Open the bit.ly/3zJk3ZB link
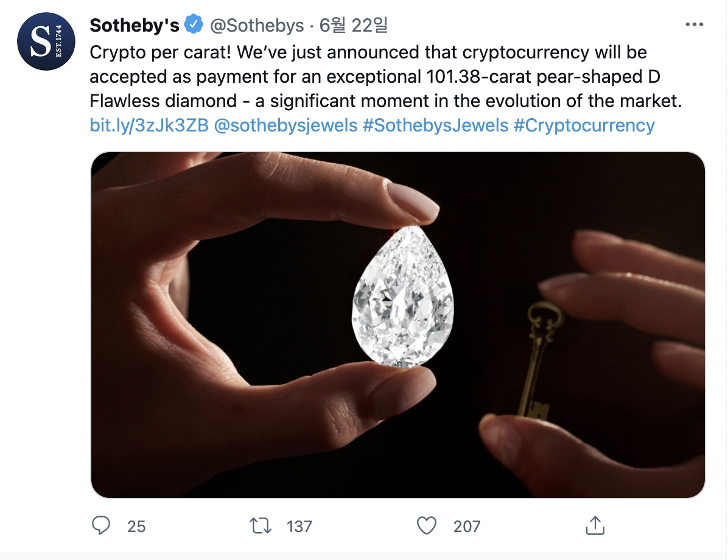This screenshot has height=560, width=728. (x=149, y=125)
